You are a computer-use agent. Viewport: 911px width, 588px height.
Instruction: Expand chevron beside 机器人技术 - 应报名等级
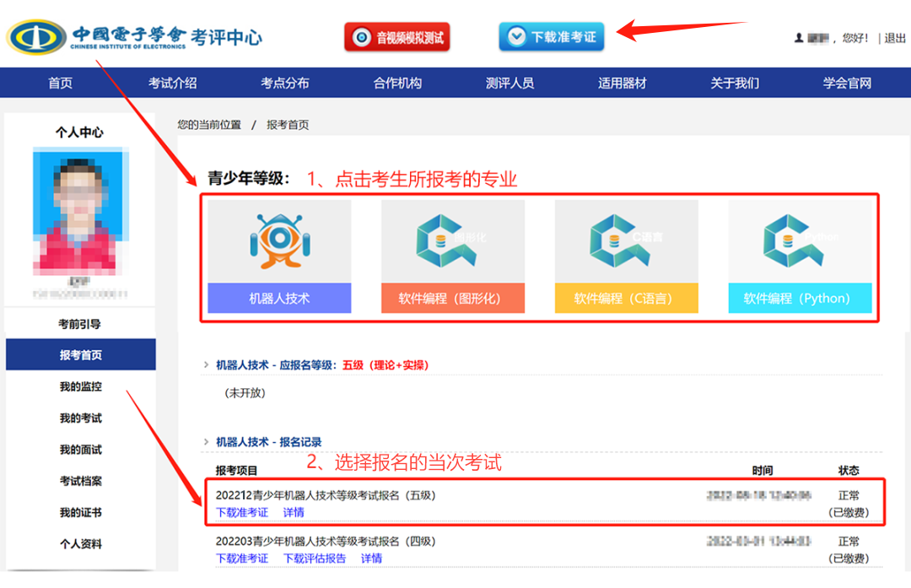tap(206, 365)
